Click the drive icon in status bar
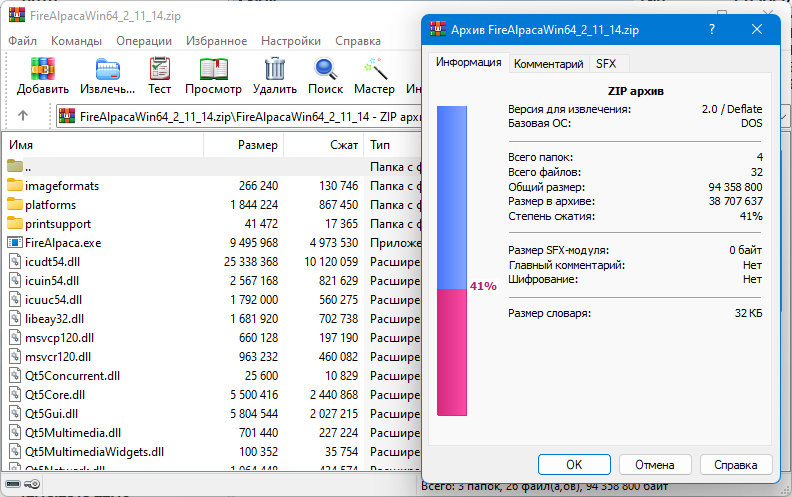 point(13,484)
